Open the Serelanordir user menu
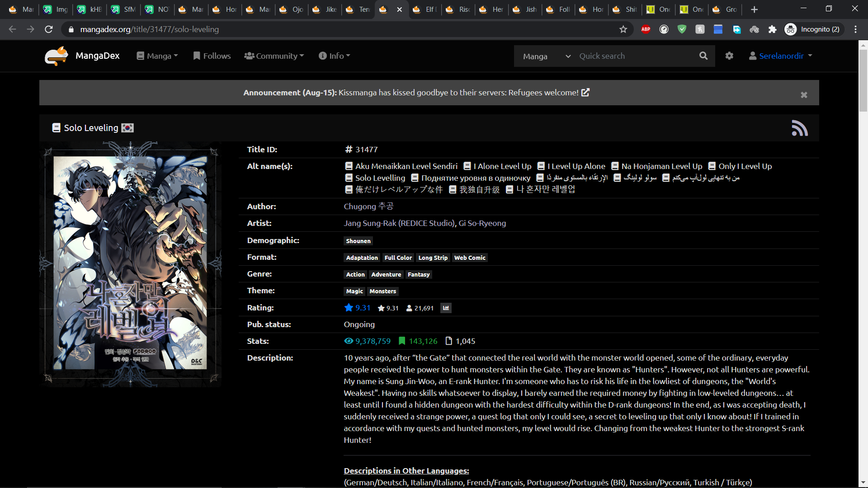 (x=781, y=56)
